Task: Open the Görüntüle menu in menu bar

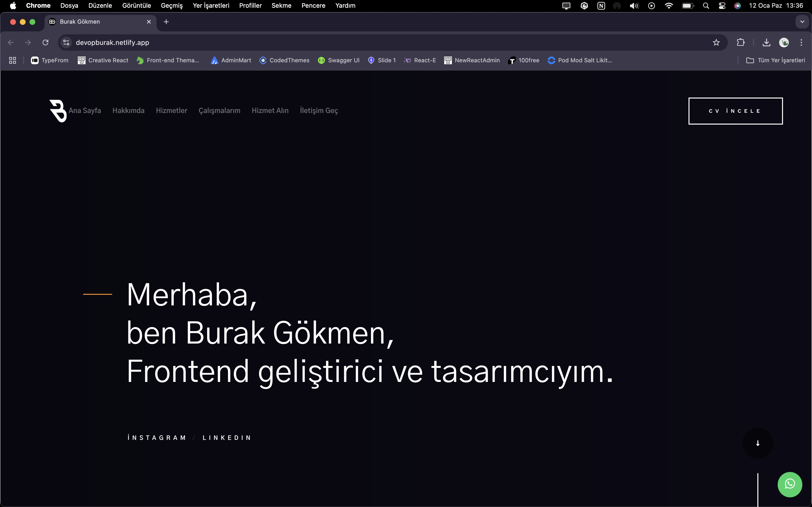Action: [x=136, y=6]
